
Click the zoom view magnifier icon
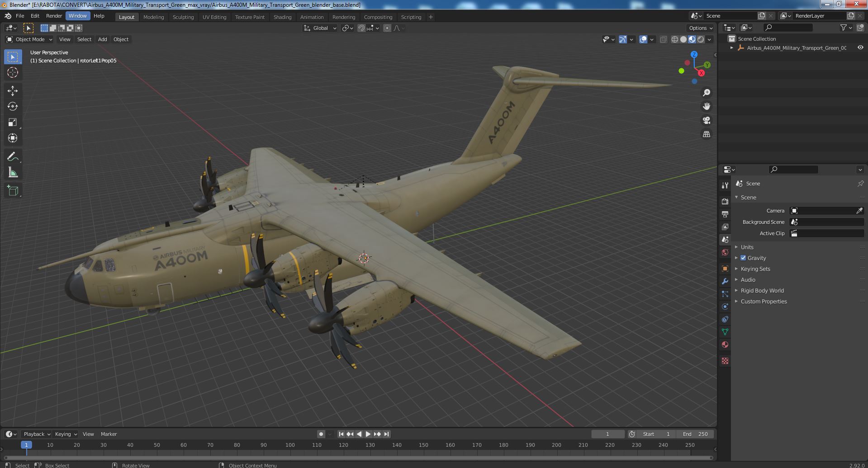point(706,93)
